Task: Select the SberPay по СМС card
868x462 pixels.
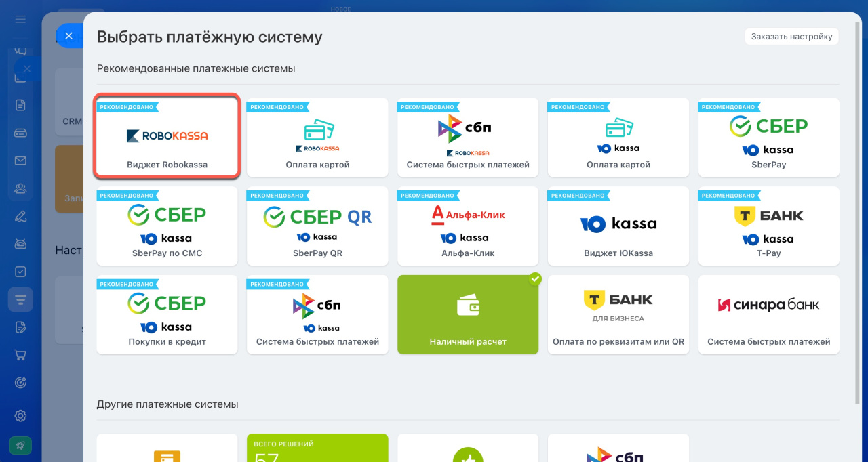Action: click(x=167, y=226)
